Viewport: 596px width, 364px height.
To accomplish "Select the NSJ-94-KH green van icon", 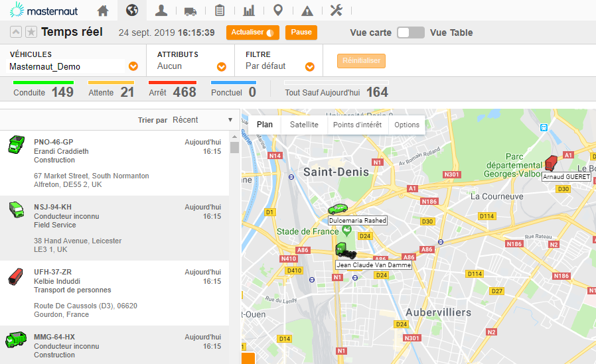I will 17,210.
